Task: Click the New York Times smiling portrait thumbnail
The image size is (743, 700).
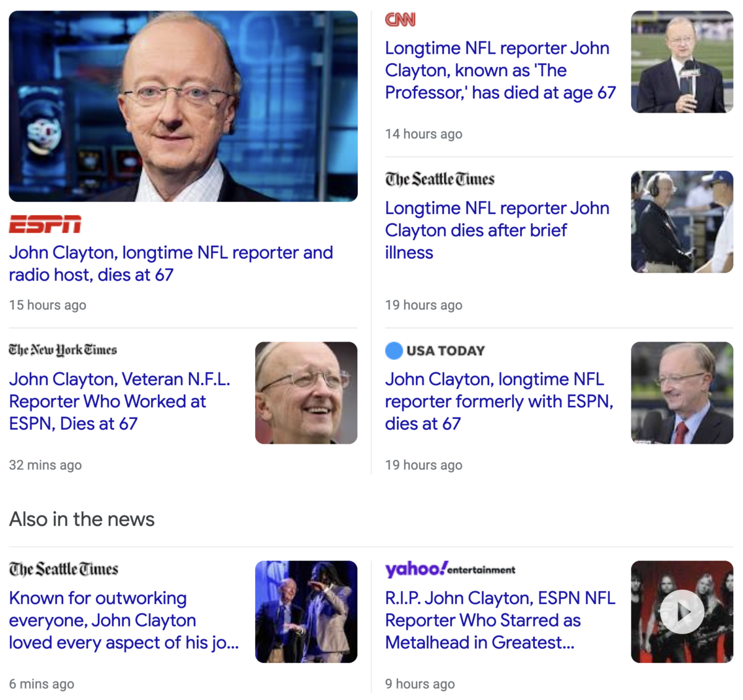Action: pyautogui.click(x=306, y=393)
